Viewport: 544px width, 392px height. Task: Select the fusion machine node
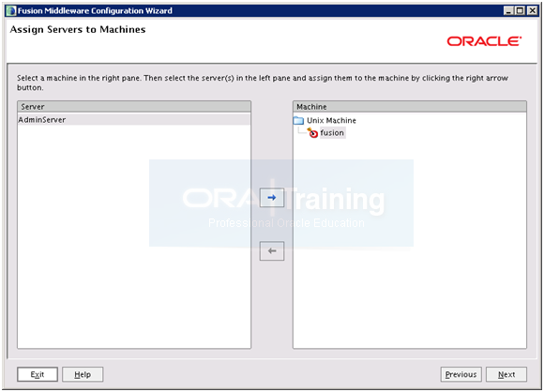332,132
